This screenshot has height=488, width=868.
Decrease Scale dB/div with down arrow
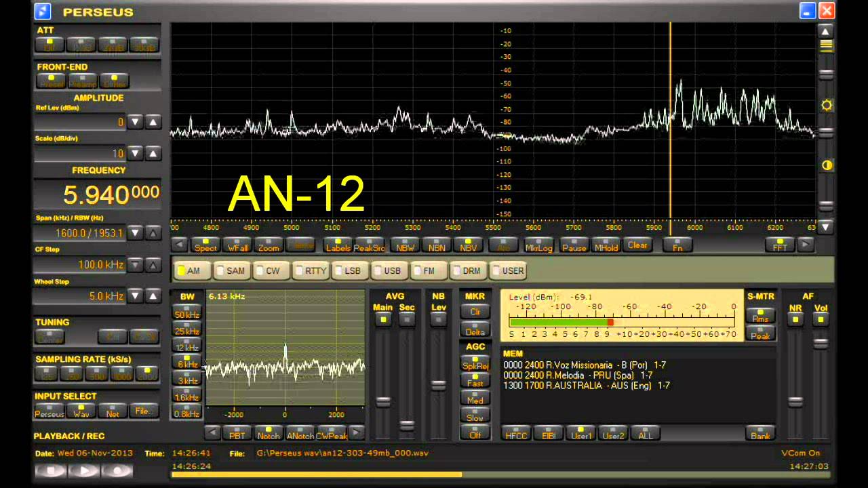point(135,153)
